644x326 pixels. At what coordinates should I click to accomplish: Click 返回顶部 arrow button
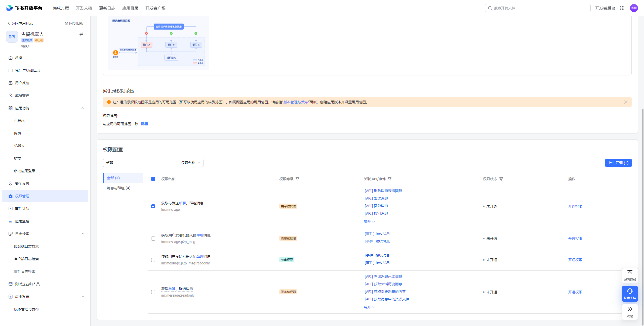(x=630, y=275)
